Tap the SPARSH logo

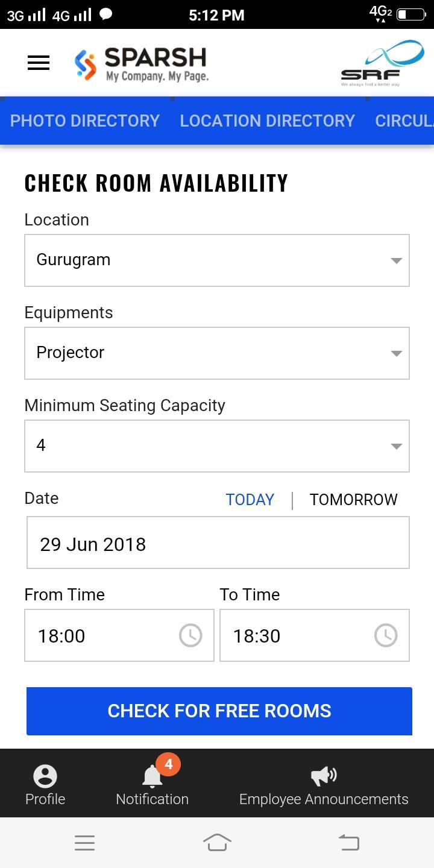coord(142,64)
